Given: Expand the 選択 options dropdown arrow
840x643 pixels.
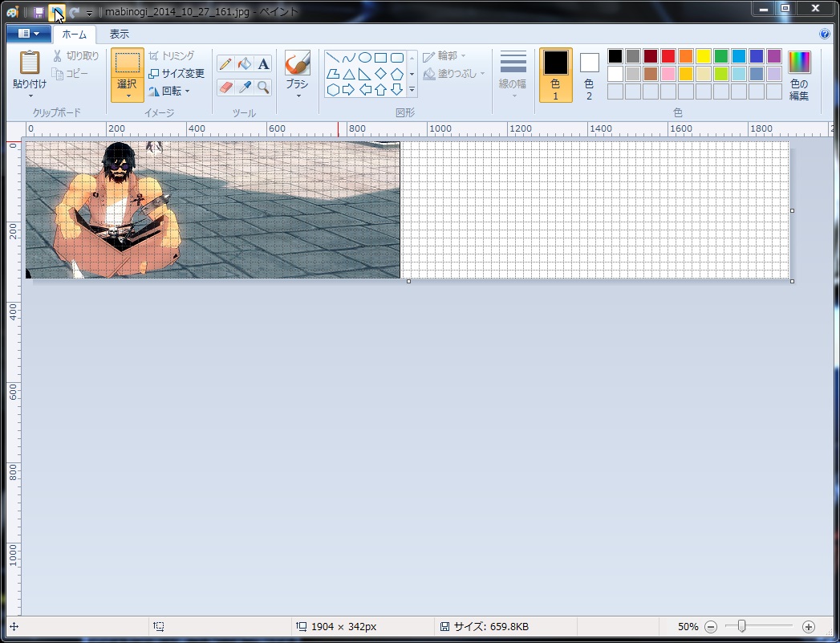Looking at the screenshot, I should (128, 96).
